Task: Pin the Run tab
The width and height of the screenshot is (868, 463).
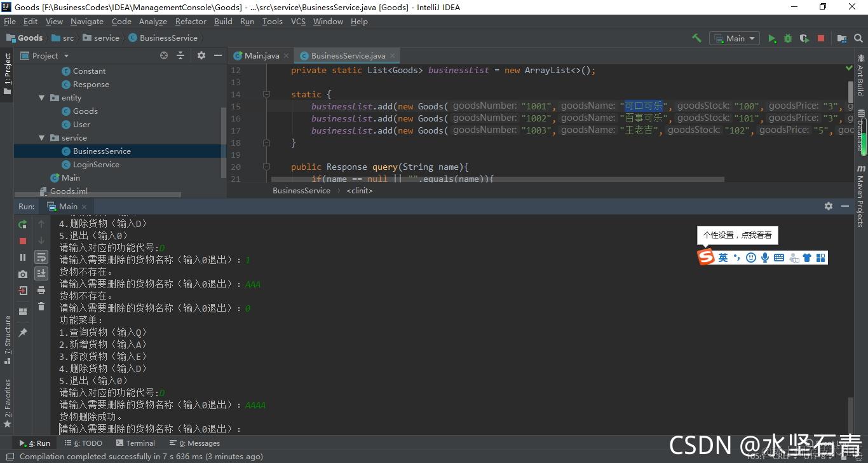Action: (23, 333)
